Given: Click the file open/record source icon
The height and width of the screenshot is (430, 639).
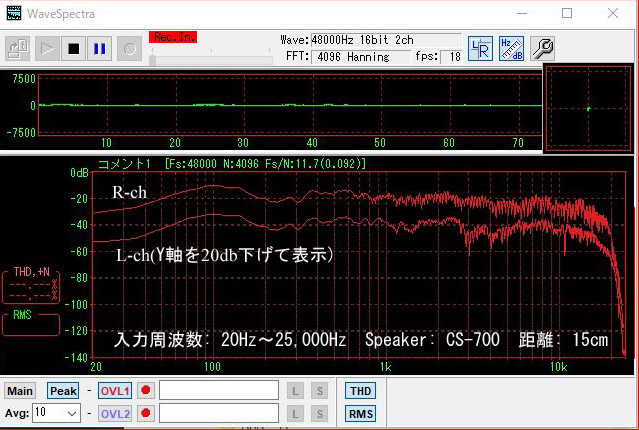Looking at the screenshot, I should point(19,47).
